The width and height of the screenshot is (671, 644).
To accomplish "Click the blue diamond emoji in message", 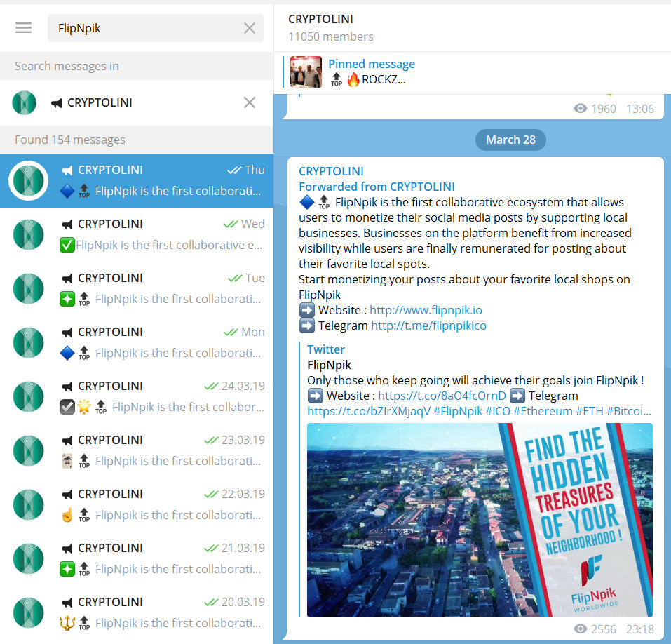I will [306, 202].
